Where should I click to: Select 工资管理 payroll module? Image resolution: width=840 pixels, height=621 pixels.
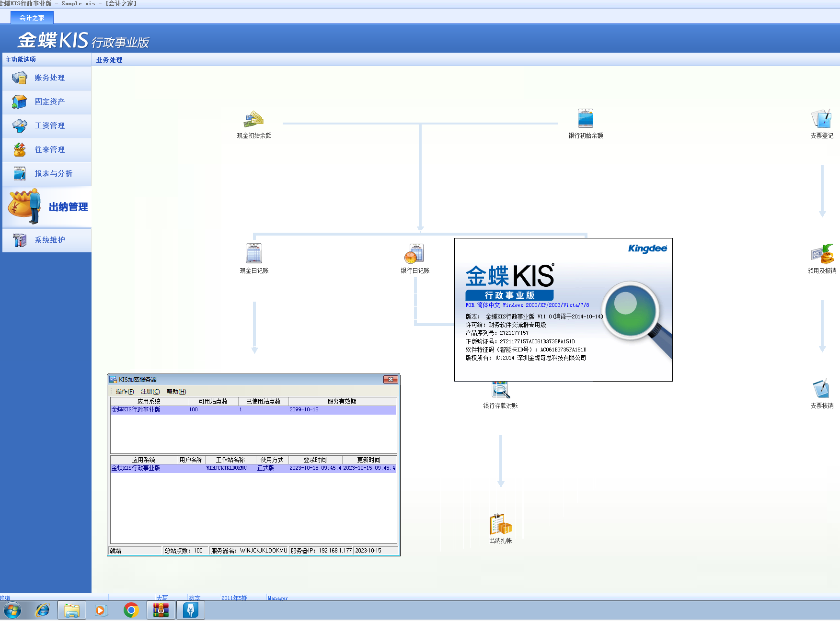click(x=47, y=126)
